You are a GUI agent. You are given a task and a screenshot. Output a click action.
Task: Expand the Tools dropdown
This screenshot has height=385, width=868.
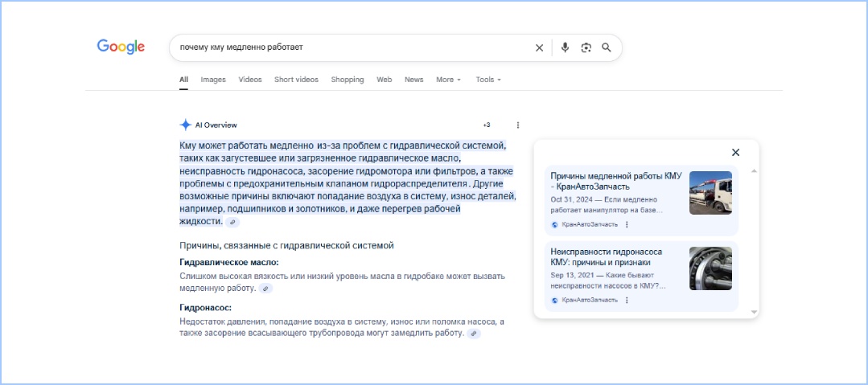tap(488, 80)
